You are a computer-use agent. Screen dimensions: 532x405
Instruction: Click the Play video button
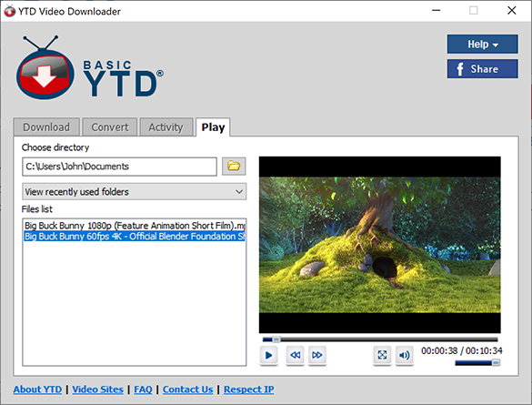tap(268, 355)
